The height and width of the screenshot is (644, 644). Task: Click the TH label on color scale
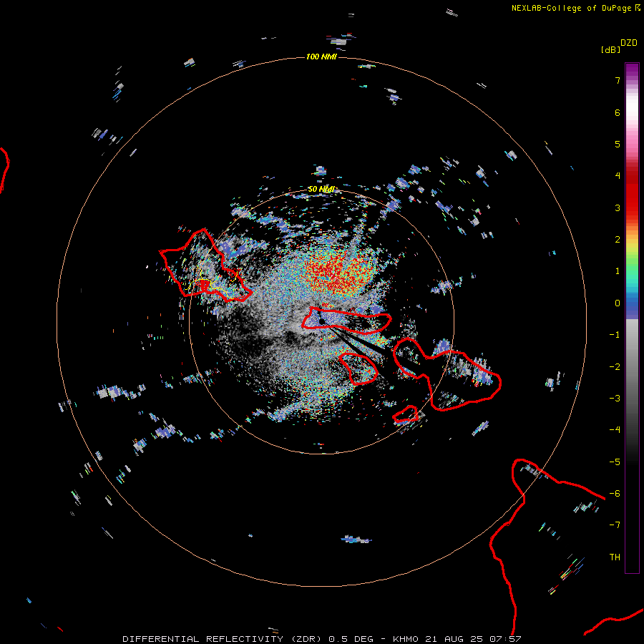615,557
